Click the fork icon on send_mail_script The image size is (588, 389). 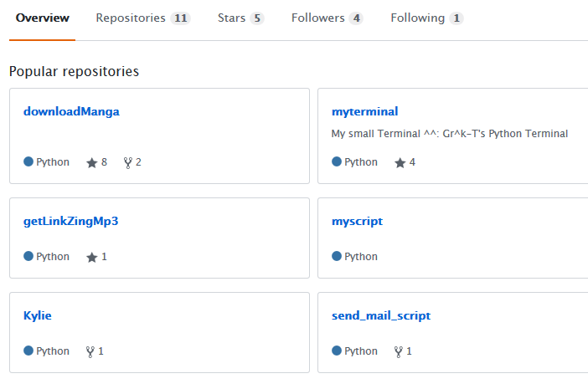(398, 351)
